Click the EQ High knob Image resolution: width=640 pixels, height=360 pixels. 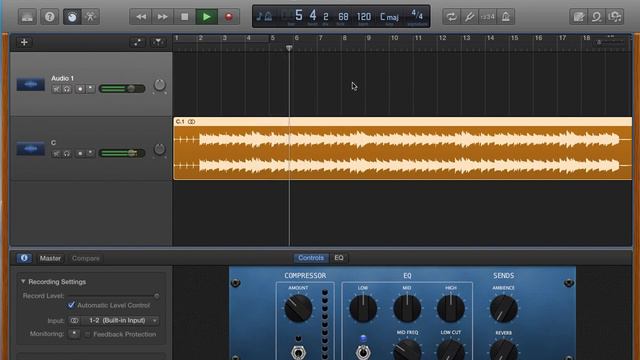pos(451,308)
